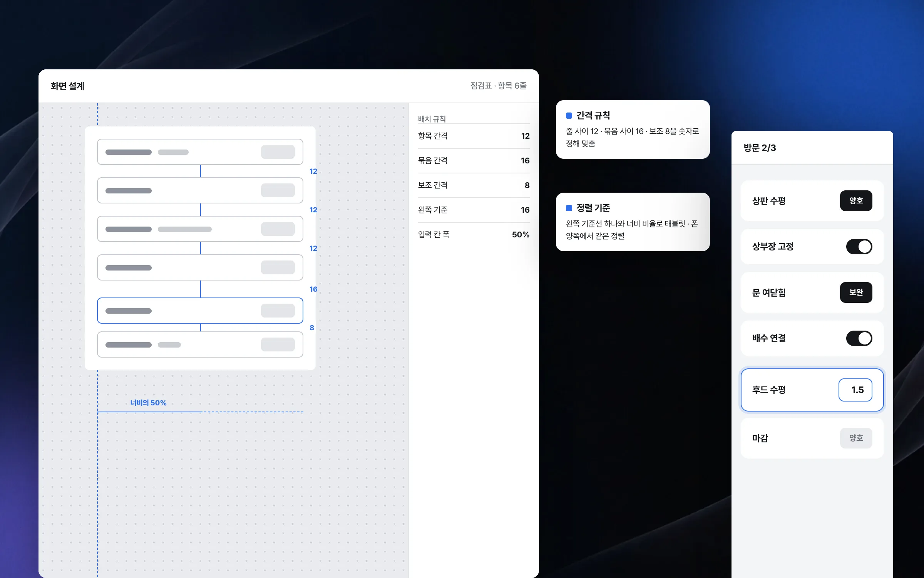Click the 16 spacing annotation on canvas
Screen dimensions: 924x578
point(313,289)
